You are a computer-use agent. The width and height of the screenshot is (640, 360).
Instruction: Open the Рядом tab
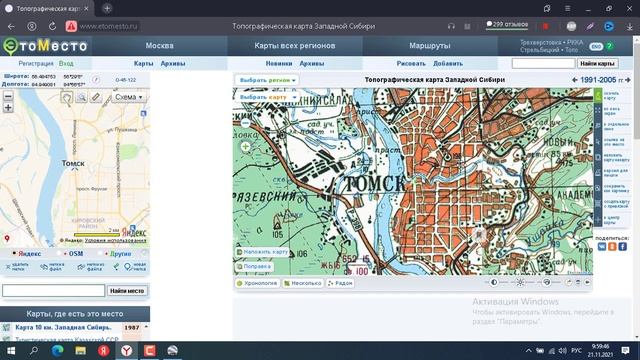tap(340, 283)
